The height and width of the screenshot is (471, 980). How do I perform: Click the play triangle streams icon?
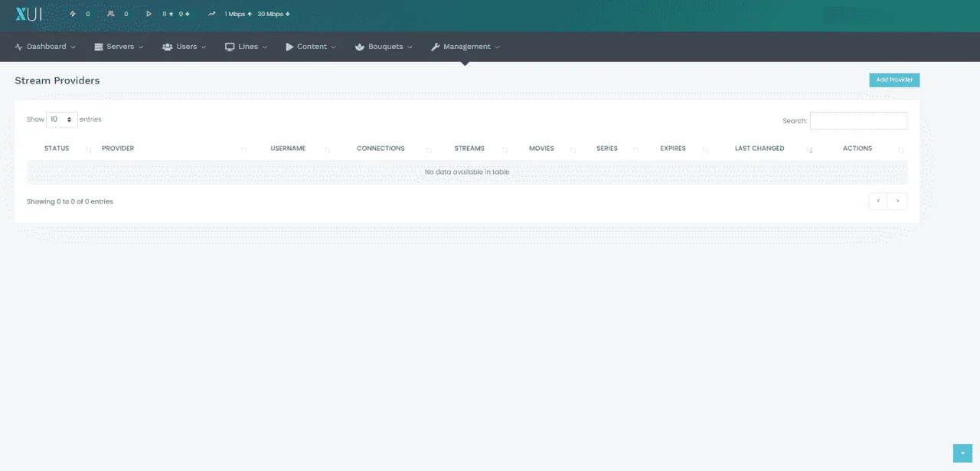tap(149, 14)
